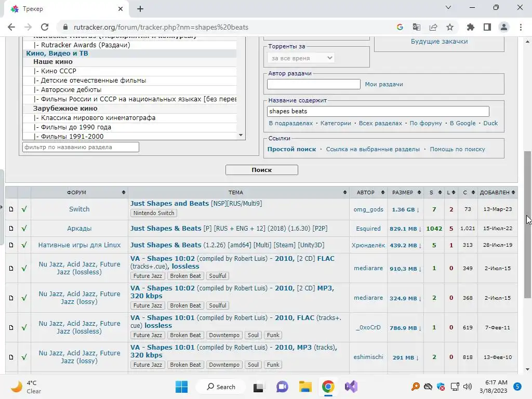Image resolution: width=532 pixels, height=399 pixels.
Task: Click the green checkmark in the Switch row
Action: tap(24, 209)
